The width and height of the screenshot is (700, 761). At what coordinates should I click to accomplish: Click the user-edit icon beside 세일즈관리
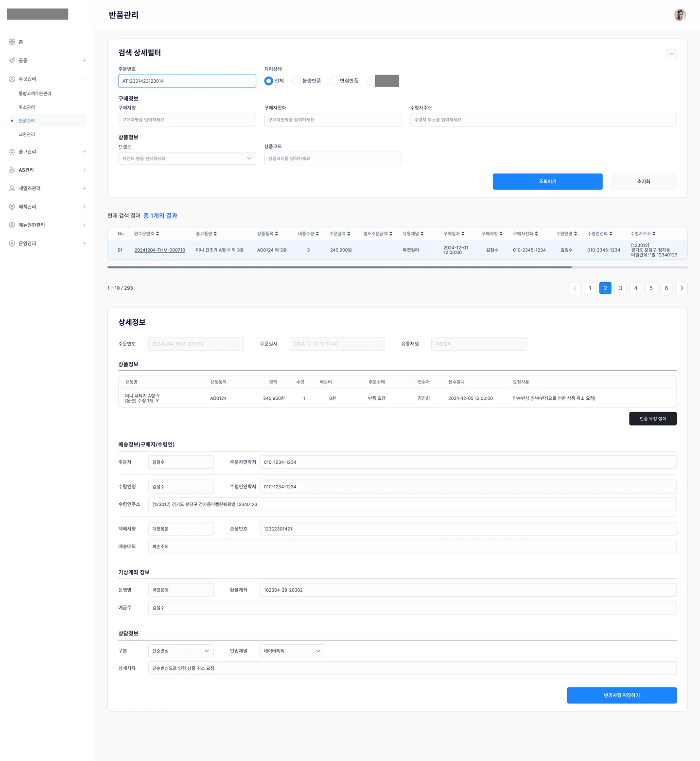tap(12, 188)
